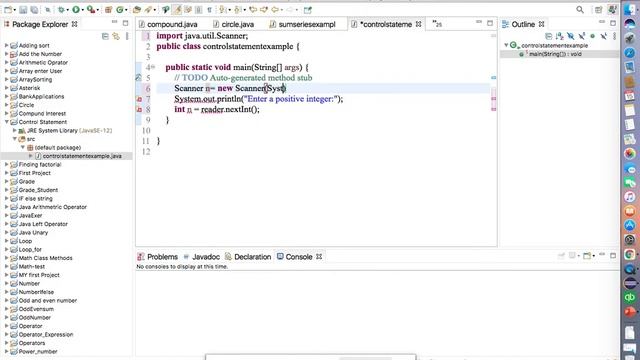640x360 pixels.
Task: Collapse main method fold on line 4
Action: (153, 67)
